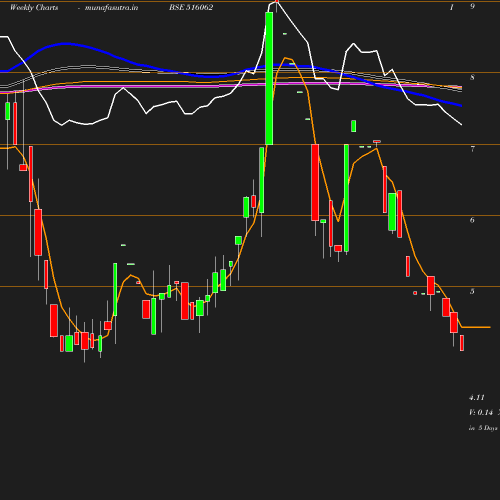500x500 pixels.
Task: Click the price axis label '8'
Action: click(472, 78)
